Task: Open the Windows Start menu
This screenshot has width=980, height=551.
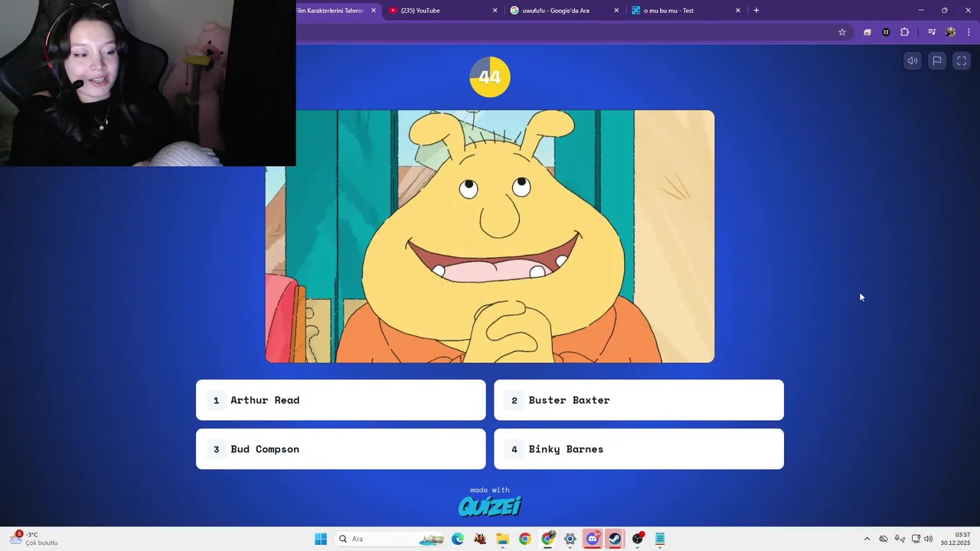Action: click(x=321, y=539)
